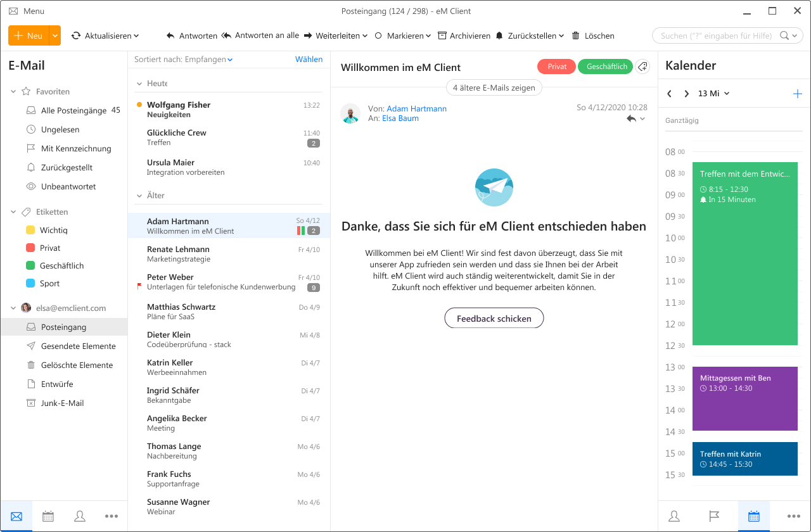Click the Zurückstellen bell icon

(499, 36)
